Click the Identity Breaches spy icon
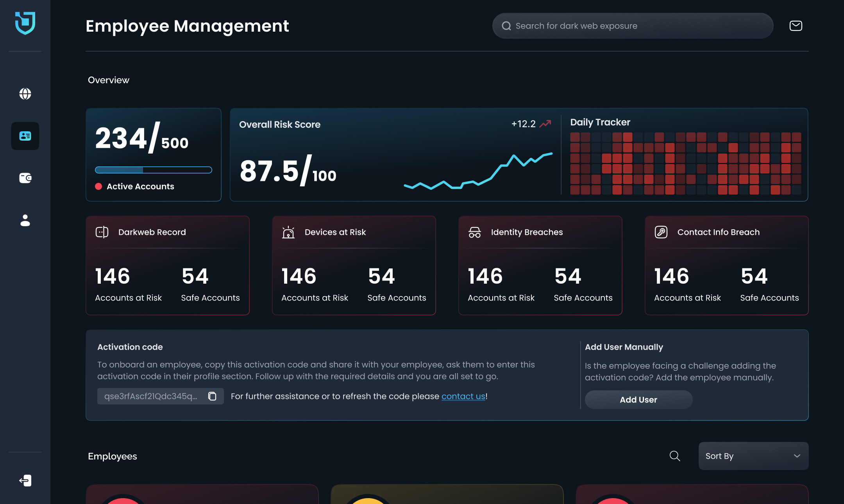The width and height of the screenshot is (844, 504). 475,232
